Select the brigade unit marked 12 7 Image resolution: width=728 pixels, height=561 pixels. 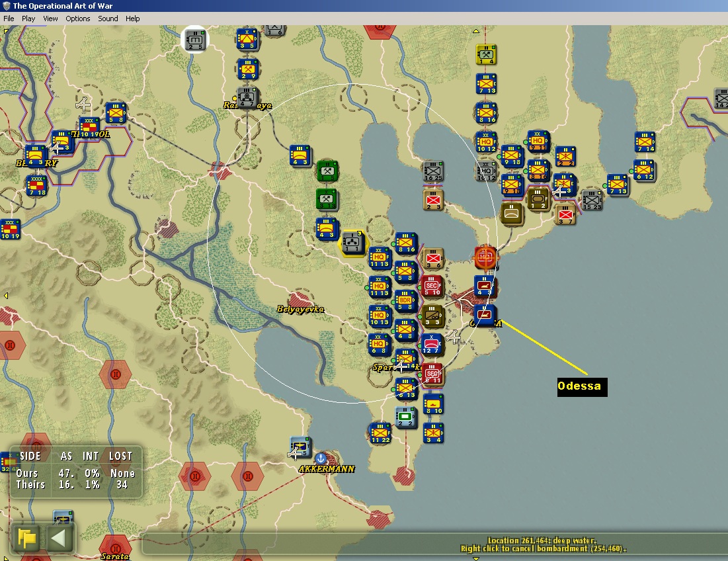[x=432, y=344]
